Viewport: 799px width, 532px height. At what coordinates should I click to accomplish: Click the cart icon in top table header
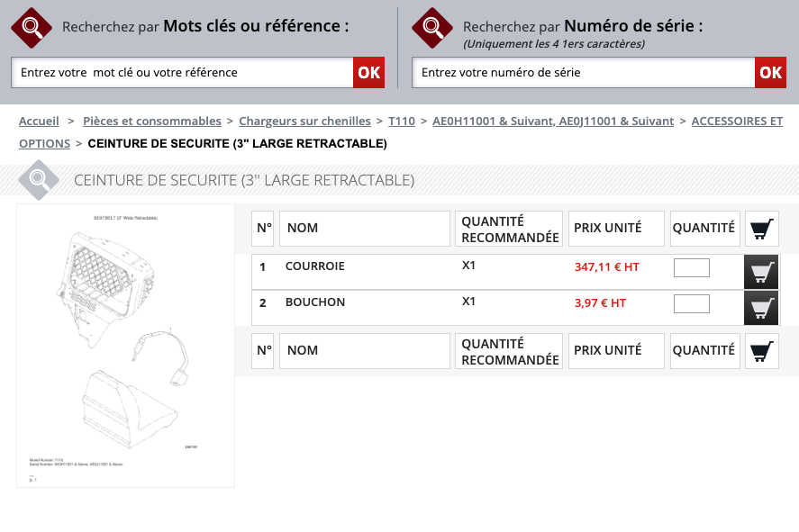762,229
